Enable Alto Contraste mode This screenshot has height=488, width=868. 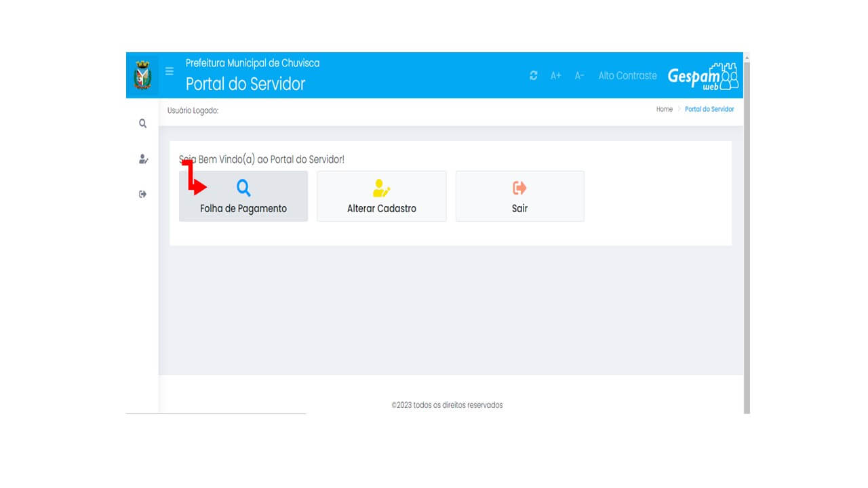627,76
